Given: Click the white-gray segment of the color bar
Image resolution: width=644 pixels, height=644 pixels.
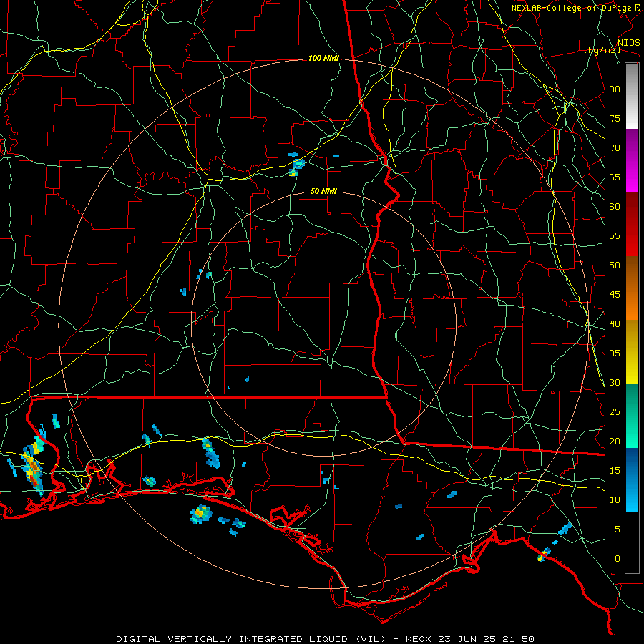Looking at the screenshot, I should click(632, 96).
